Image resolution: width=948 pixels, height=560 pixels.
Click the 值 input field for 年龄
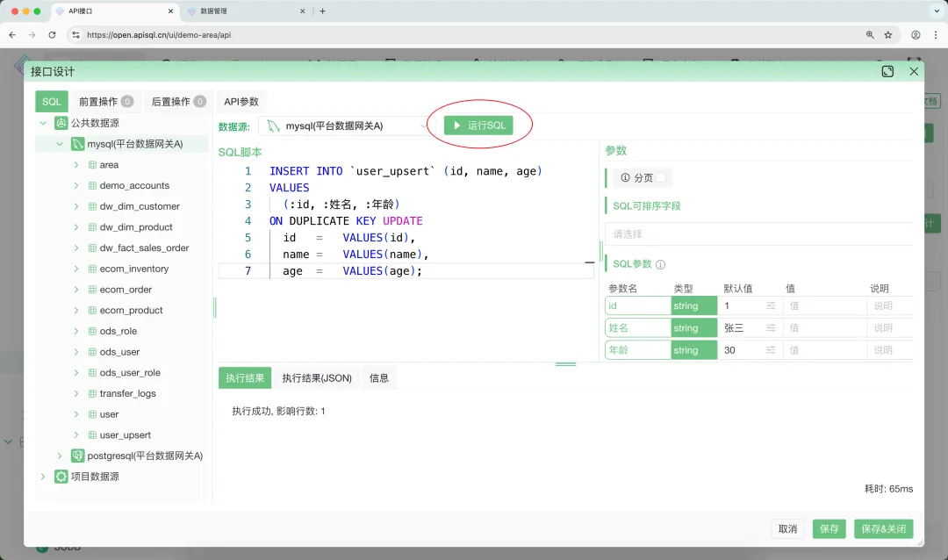[823, 350]
